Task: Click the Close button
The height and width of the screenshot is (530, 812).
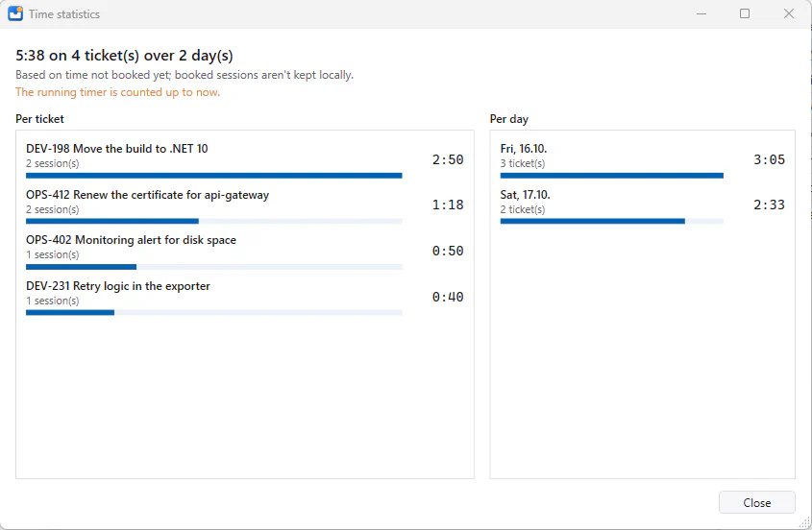Action: click(756, 502)
